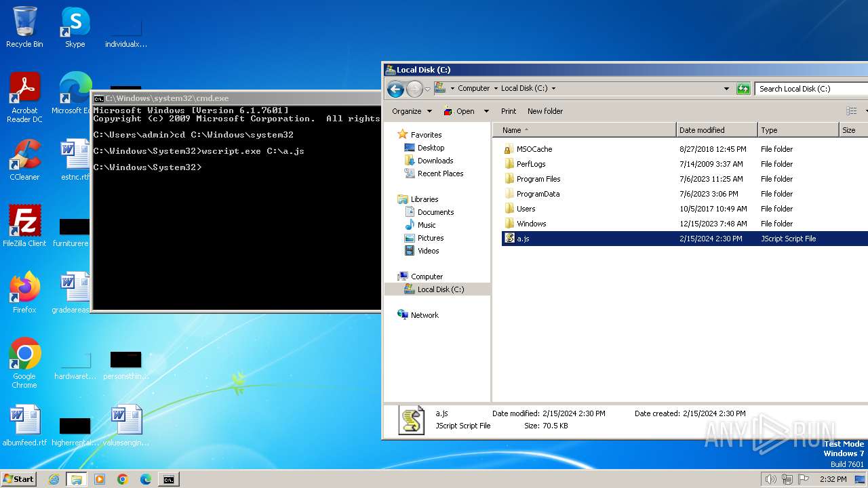
Task: Click Edge icon in the taskbar
Action: click(x=146, y=479)
